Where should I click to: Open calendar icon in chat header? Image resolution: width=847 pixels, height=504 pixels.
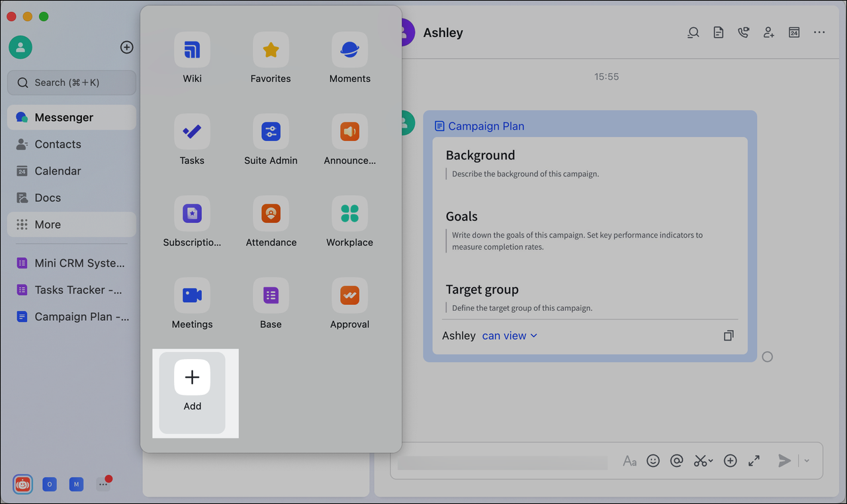click(x=794, y=32)
